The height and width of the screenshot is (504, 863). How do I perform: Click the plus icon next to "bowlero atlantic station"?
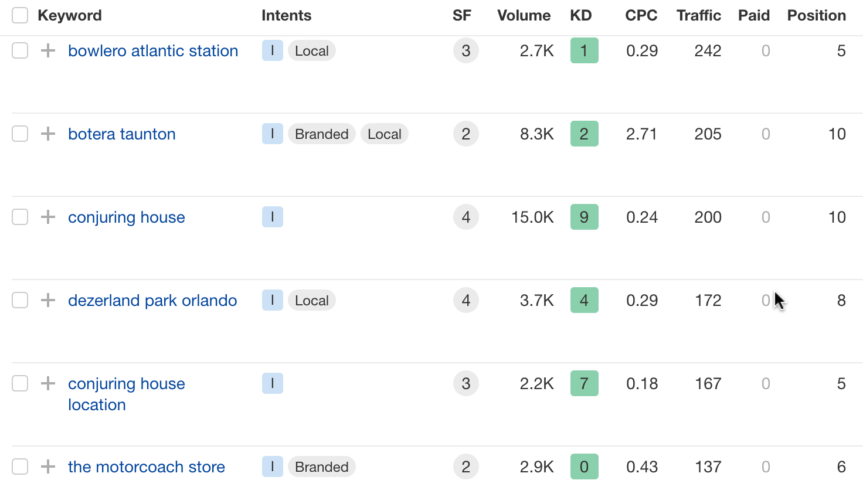pos(47,50)
